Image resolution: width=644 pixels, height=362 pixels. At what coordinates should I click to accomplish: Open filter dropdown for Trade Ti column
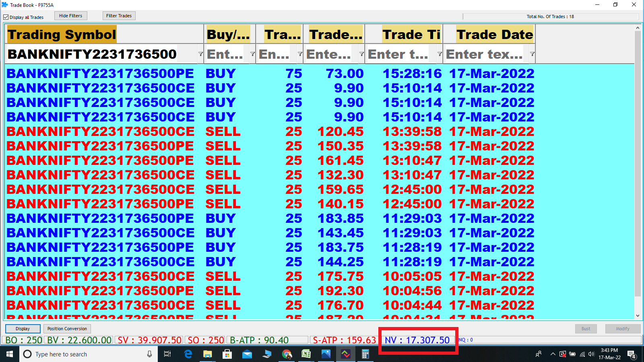440,54
